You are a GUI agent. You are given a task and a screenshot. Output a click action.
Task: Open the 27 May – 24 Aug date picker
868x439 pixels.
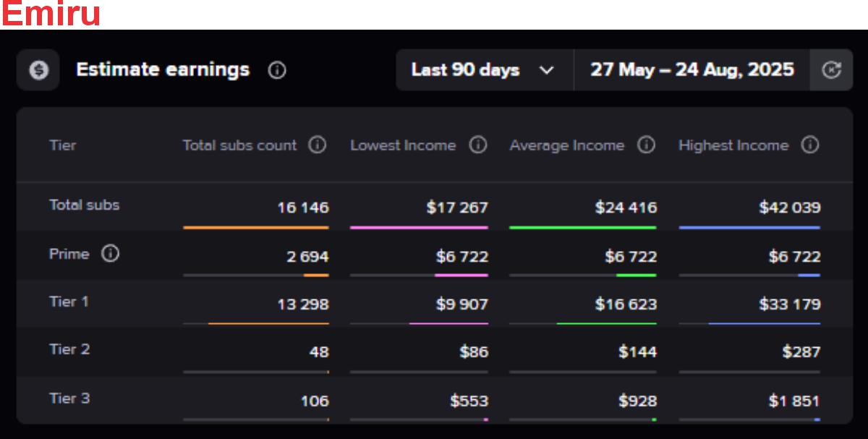[x=692, y=69]
